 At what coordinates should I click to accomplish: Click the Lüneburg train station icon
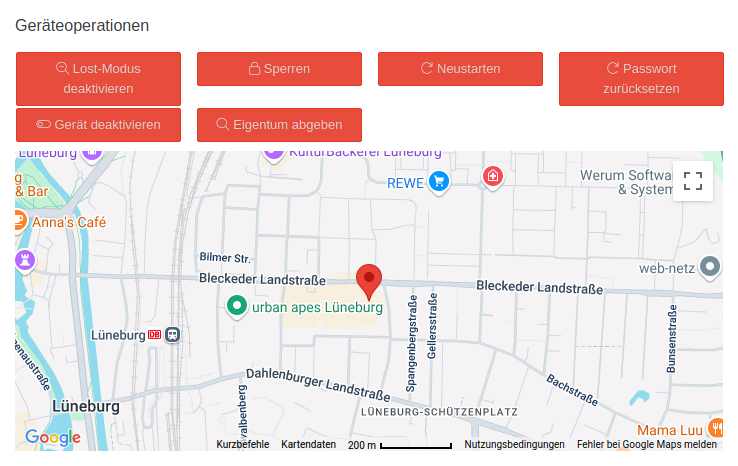tap(172, 335)
